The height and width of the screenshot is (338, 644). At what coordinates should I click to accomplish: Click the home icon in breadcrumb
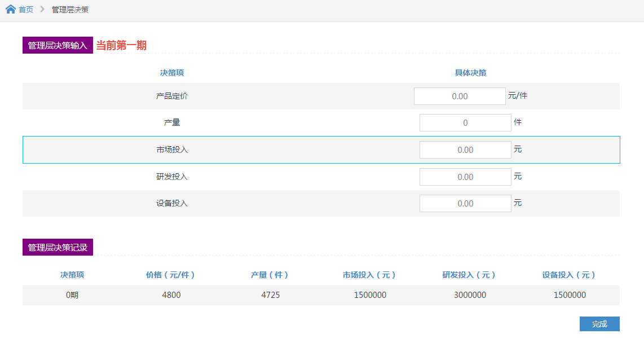click(11, 9)
